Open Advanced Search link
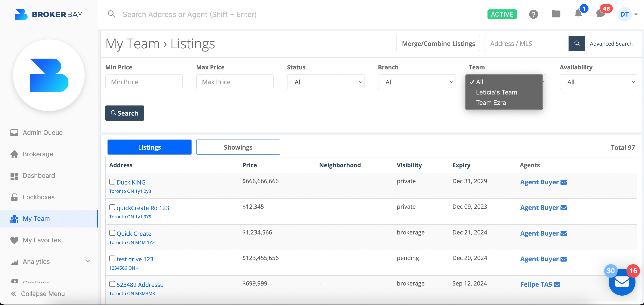The width and height of the screenshot is (644, 305). pyautogui.click(x=611, y=44)
